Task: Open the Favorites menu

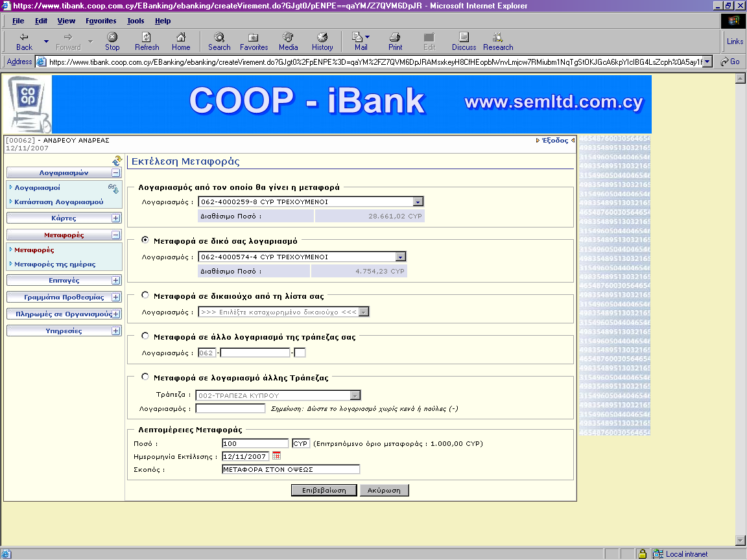Action: tap(101, 21)
